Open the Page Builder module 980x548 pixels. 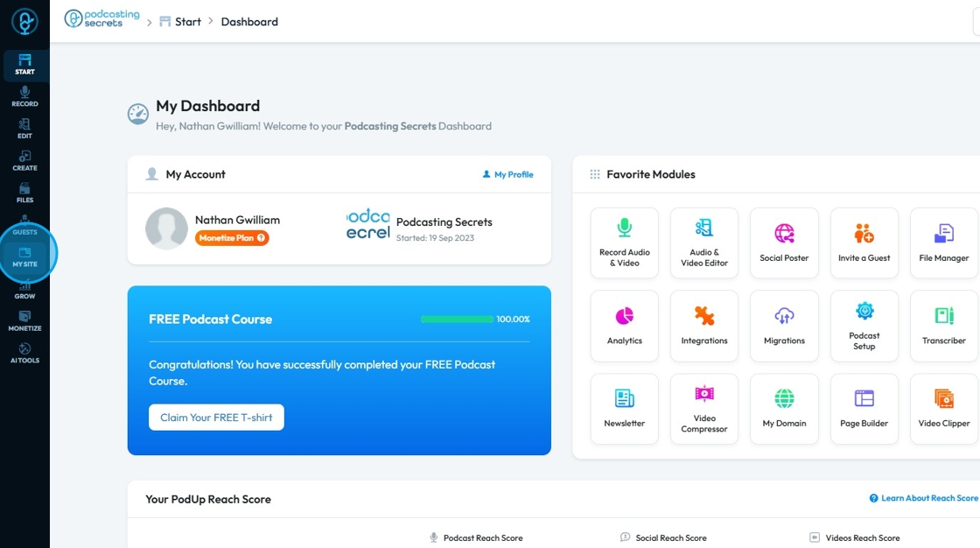pyautogui.click(x=864, y=409)
